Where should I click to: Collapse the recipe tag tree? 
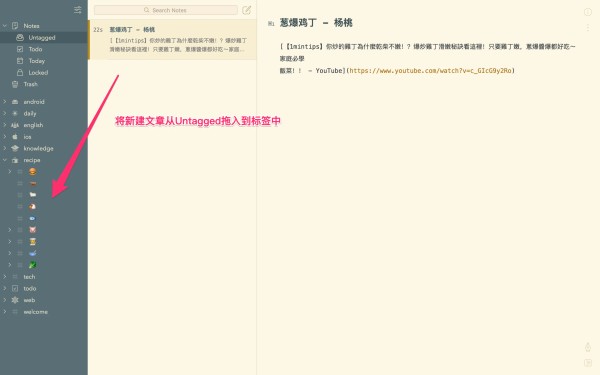coord(5,160)
